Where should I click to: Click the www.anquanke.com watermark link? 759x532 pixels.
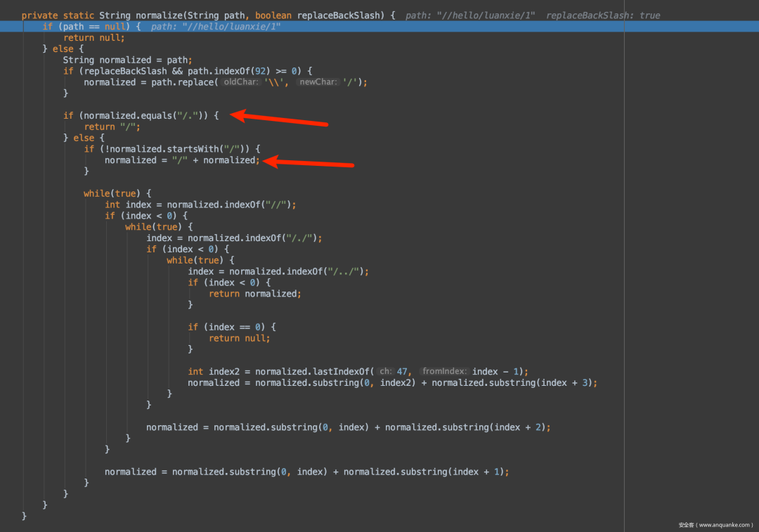click(x=715, y=524)
